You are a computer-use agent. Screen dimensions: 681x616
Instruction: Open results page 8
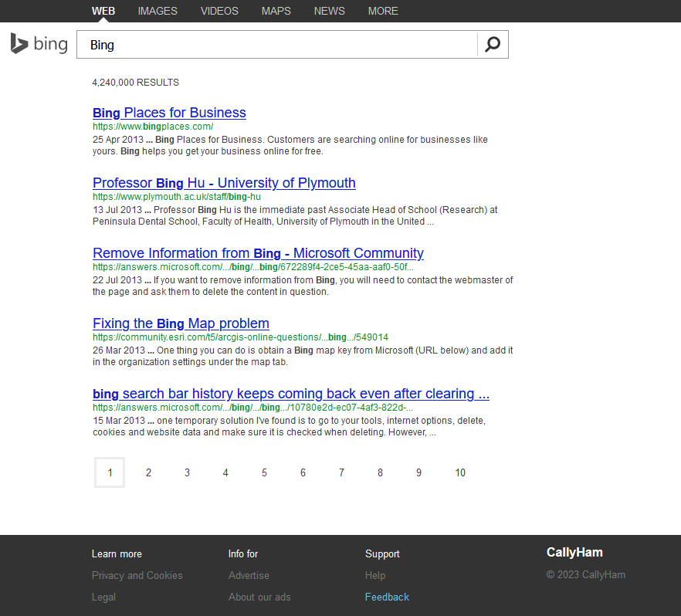click(380, 472)
